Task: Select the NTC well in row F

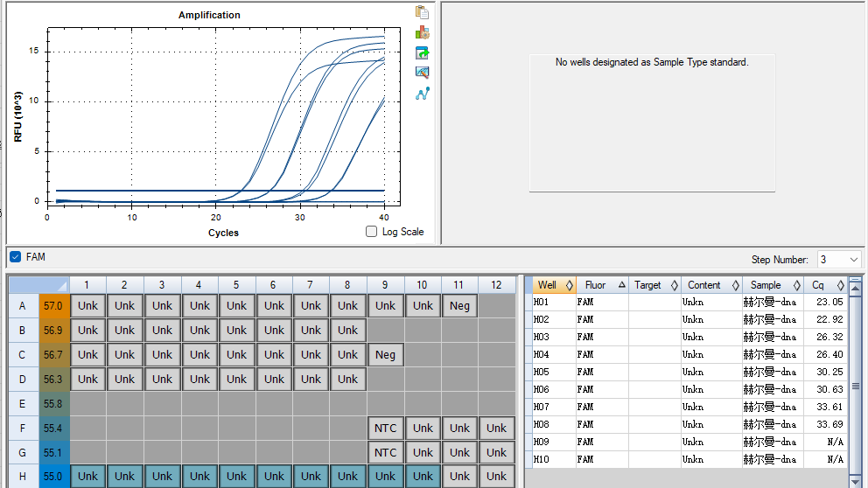Action: click(x=385, y=429)
